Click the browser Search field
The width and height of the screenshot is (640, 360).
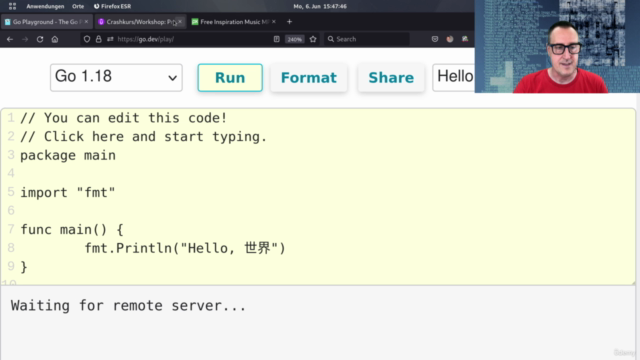[367, 39]
